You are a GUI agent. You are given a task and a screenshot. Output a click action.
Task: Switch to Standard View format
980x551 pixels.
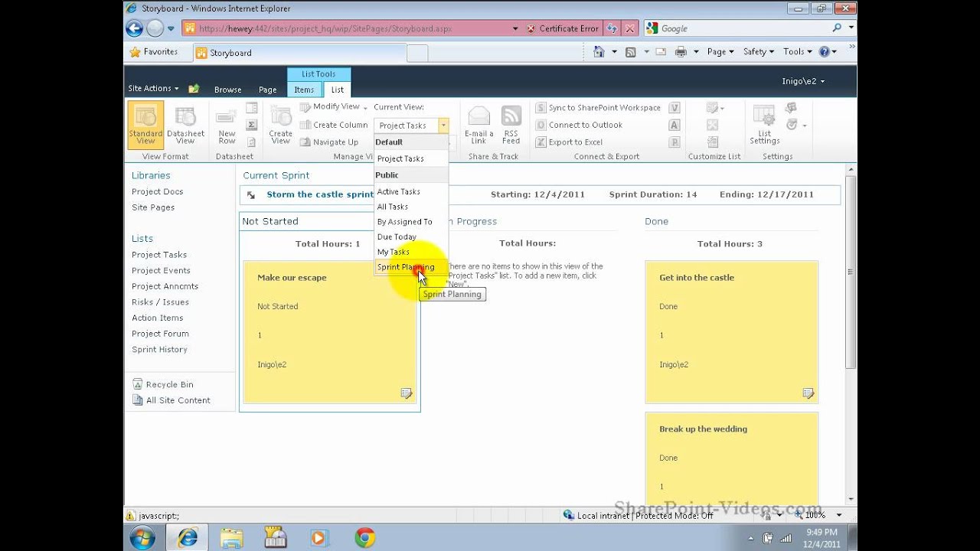pos(145,125)
